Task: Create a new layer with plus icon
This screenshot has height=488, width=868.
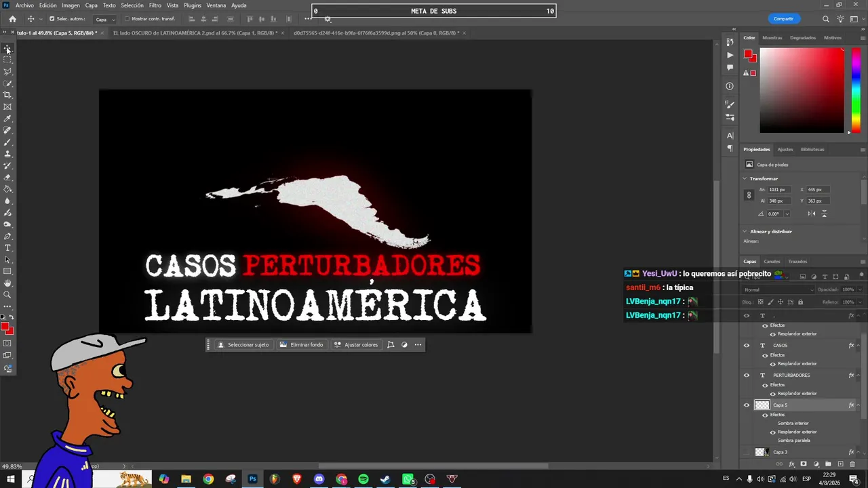Action: click(x=840, y=464)
